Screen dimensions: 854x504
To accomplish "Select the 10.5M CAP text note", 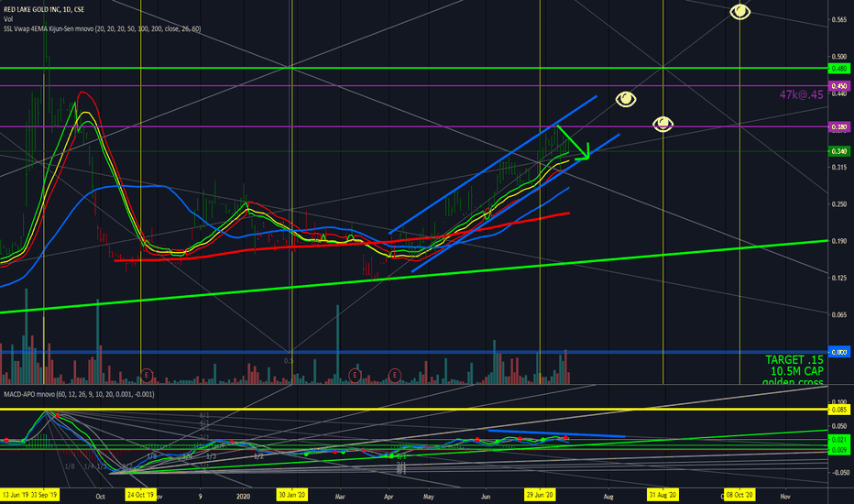I will click(797, 371).
